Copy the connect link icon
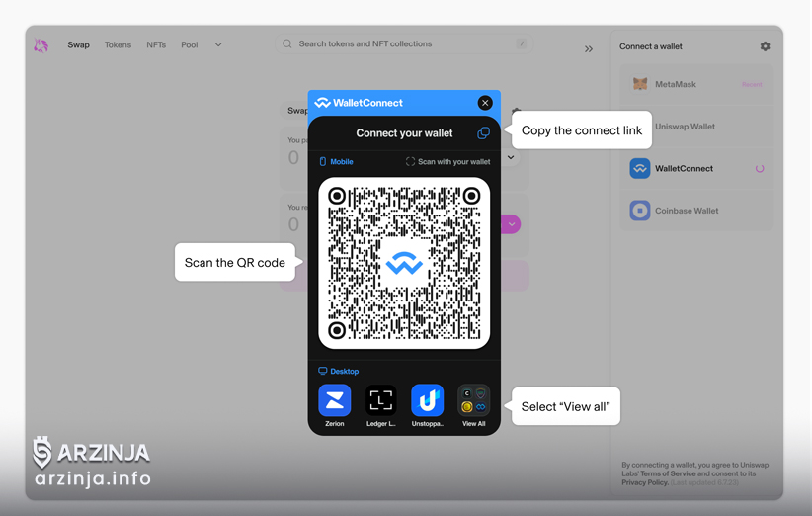 pyautogui.click(x=483, y=133)
